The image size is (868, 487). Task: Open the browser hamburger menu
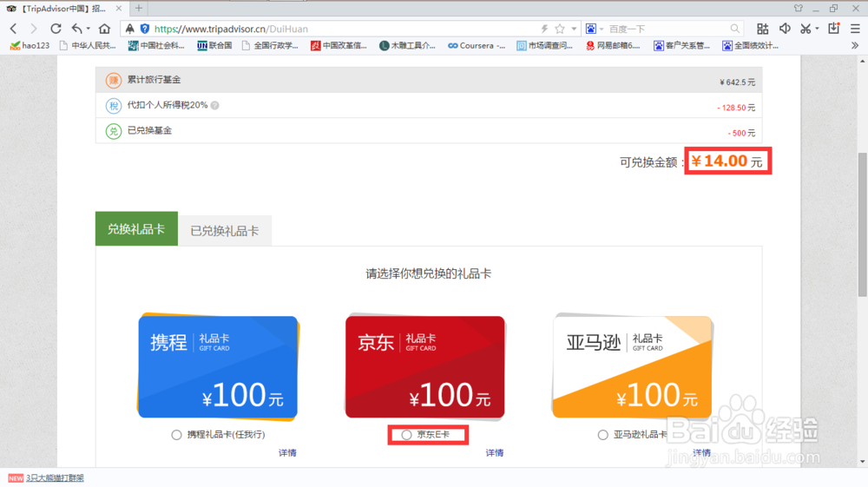[x=855, y=29]
